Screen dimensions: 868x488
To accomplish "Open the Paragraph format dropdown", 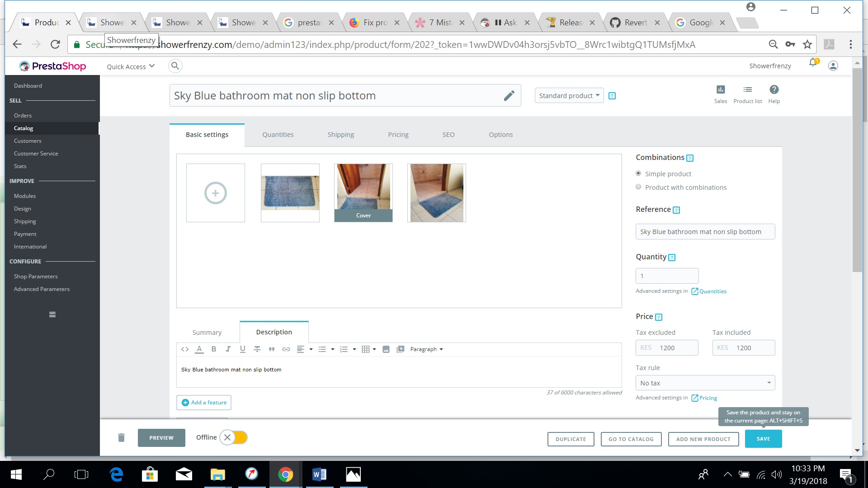I will tap(426, 349).
